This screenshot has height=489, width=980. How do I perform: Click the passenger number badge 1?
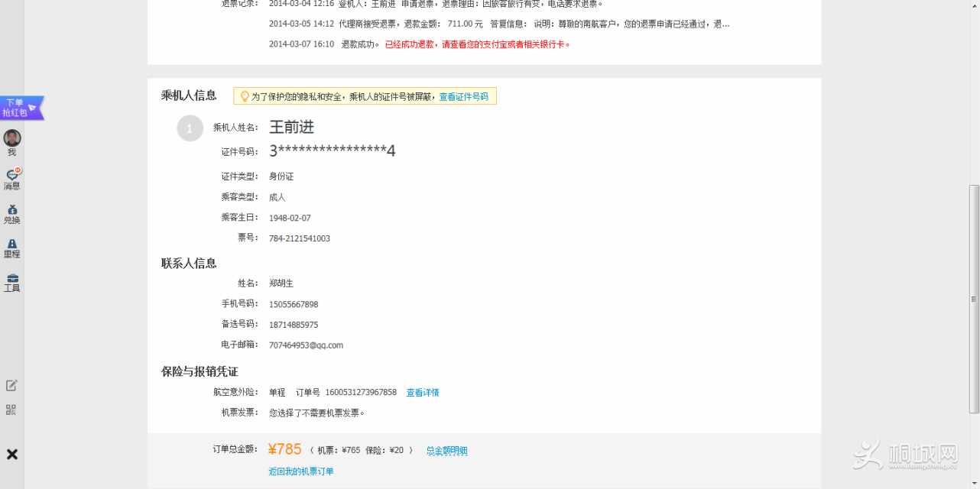(190, 128)
